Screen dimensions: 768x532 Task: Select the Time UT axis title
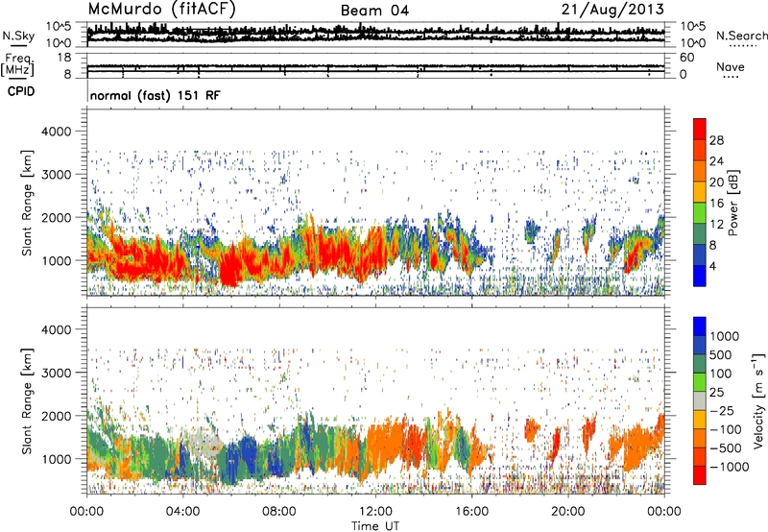(375, 526)
